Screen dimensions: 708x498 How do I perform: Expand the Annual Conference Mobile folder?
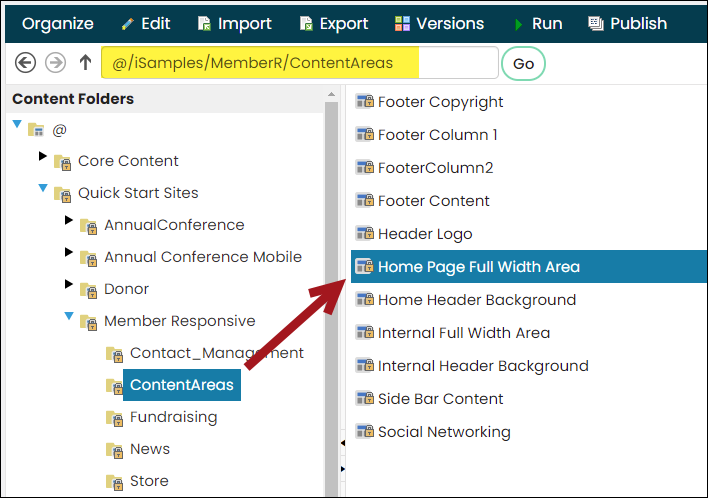point(69,252)
